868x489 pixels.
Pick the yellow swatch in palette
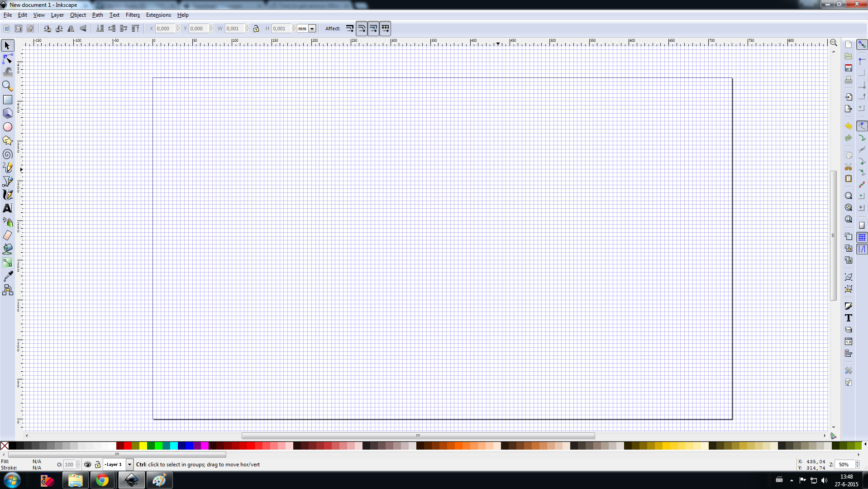[143, 446]
